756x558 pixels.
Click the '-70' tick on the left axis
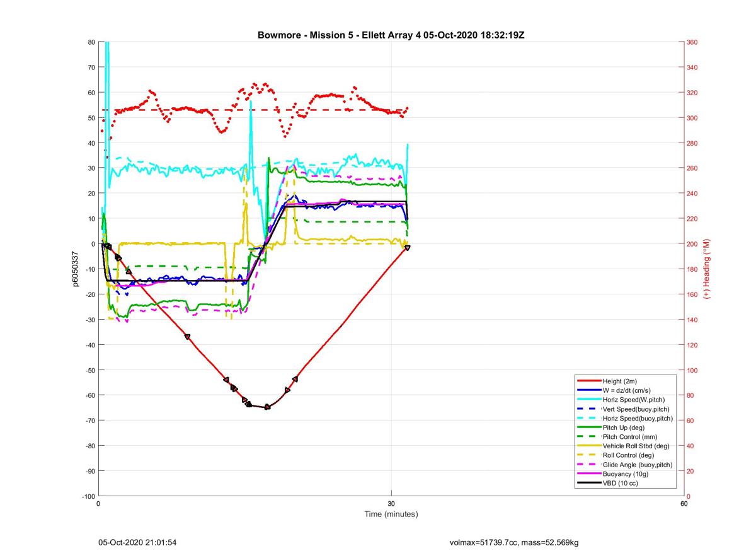(x=90, y=421)
